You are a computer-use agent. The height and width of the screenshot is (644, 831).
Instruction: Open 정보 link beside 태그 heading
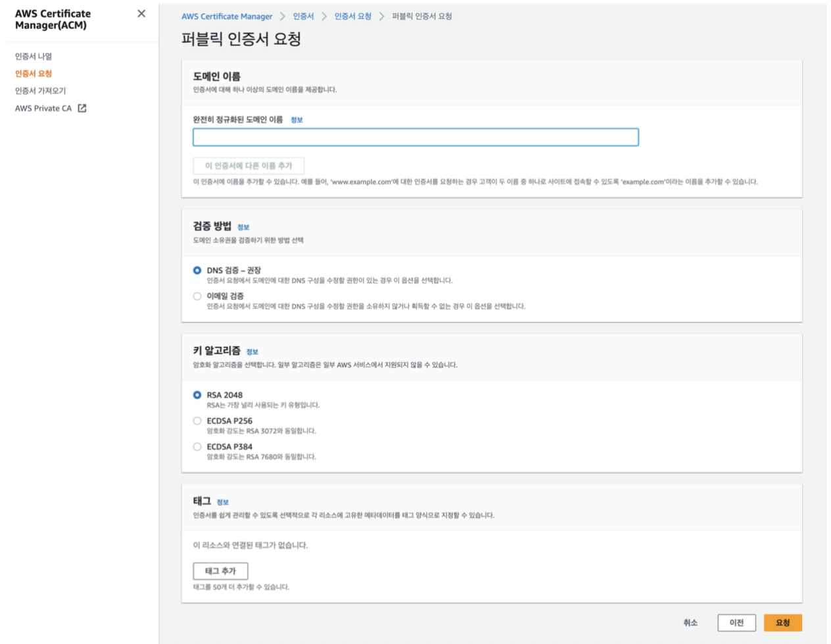222,502
